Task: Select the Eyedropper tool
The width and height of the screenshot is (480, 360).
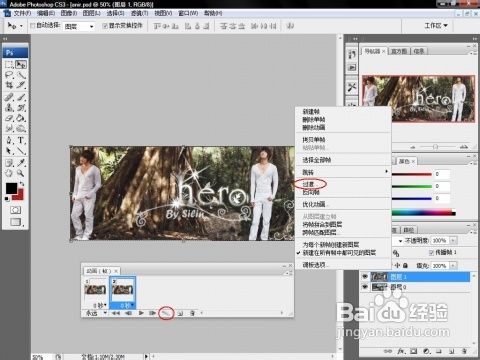Action: tap(21, 163)
